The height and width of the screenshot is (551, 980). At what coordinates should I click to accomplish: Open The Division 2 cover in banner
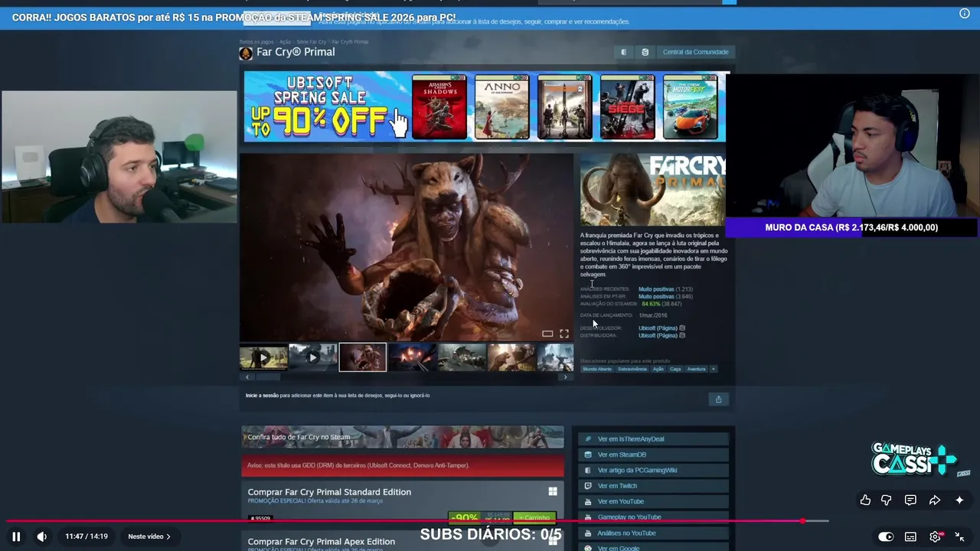564,106
